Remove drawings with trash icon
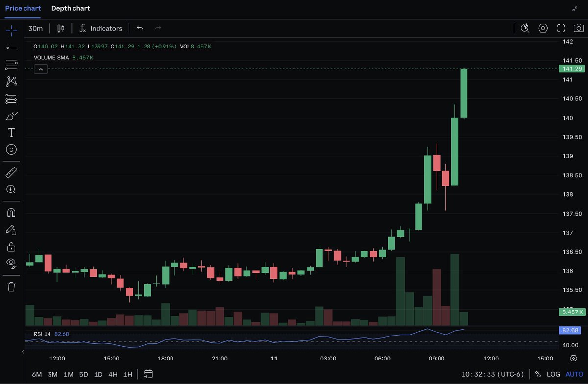Screen dimensions: 588x384 point(11,287)
